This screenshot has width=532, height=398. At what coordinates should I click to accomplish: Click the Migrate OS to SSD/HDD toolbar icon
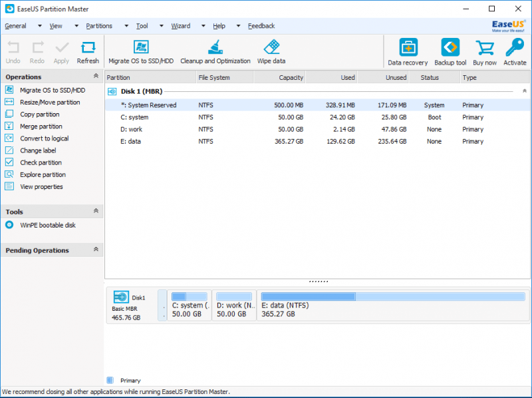pyautogui.click(x=141, y=48)
